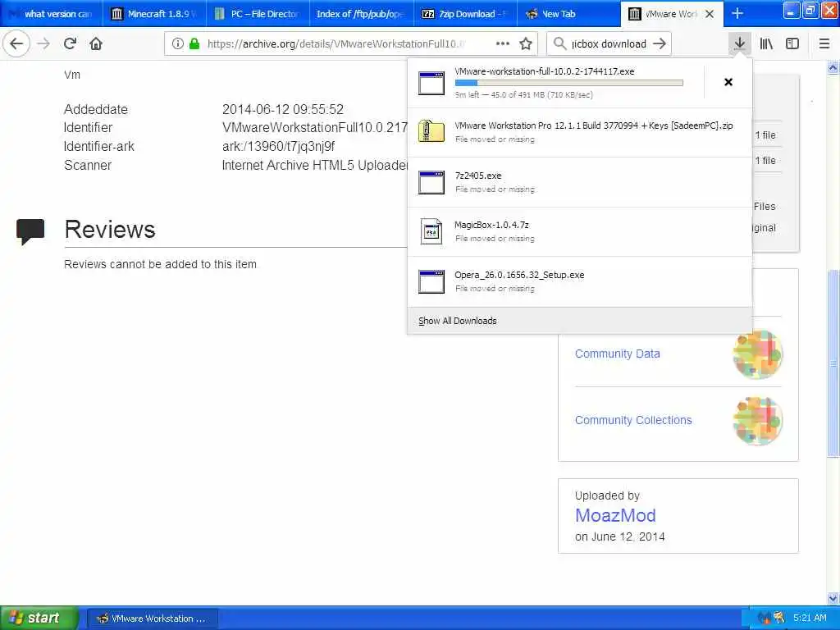Click the Reviews heading

coord(110,230)
